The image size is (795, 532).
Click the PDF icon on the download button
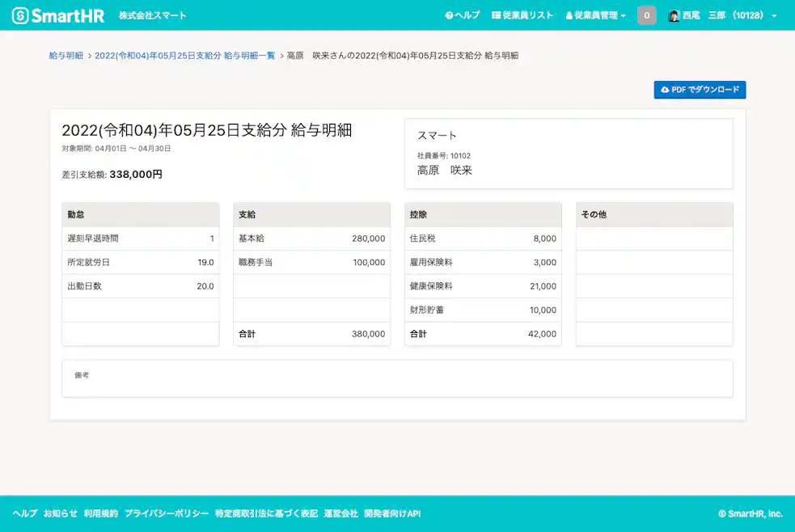coord(664,90)
